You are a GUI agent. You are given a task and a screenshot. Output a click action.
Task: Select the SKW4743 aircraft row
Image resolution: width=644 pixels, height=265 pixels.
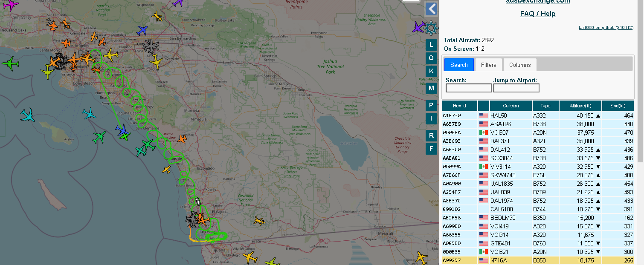pyautogui.click(x=538, y=175)
